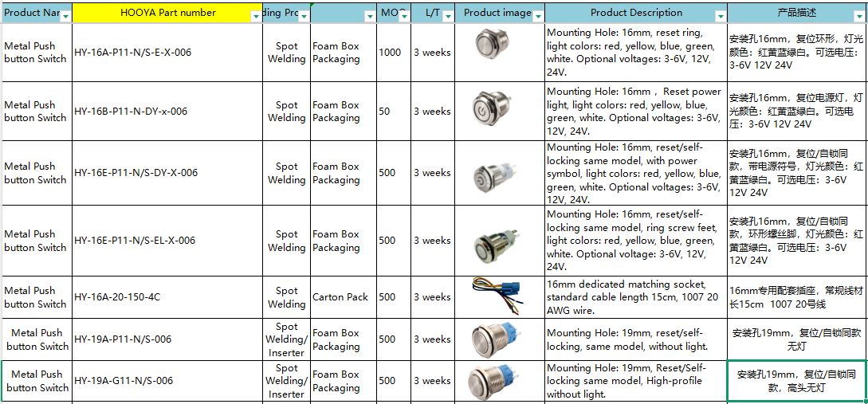The height and width of the screenshot is (404, 868).
Task: Open filter dropdown for MOQ column
Action: pos(404,17)
